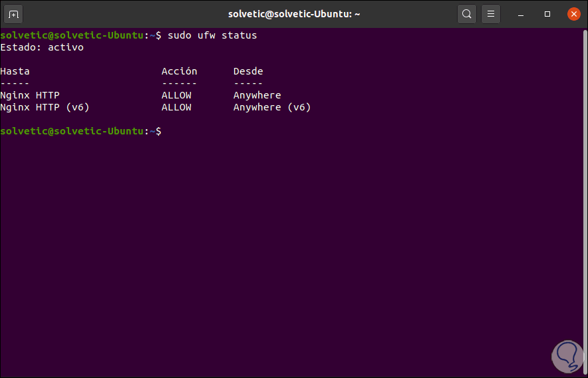The width and height of the screenshot is (588, 378).
Task: Click the 'Acción' column header
Action: [x=179, y=71]
